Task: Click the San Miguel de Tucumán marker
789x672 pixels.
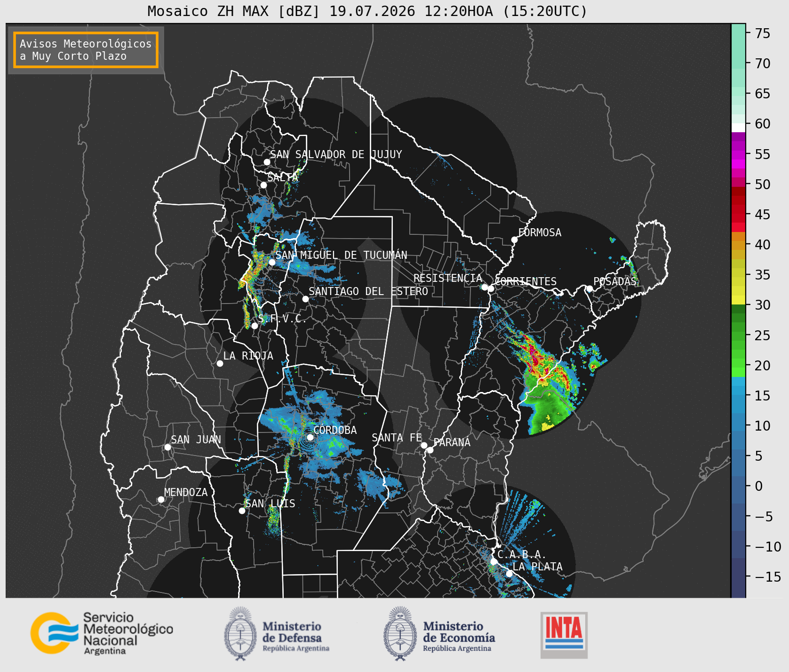Action: click(271, 262)
